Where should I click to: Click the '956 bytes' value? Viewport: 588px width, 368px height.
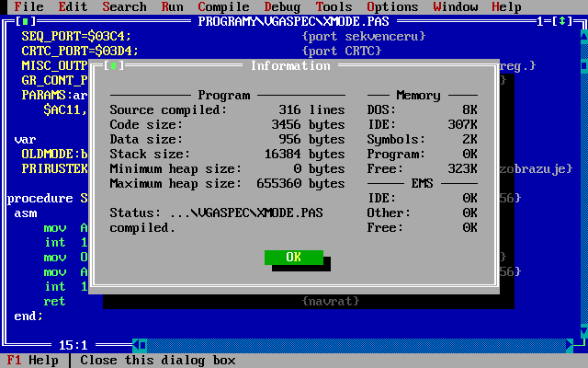tap(311, 139)
